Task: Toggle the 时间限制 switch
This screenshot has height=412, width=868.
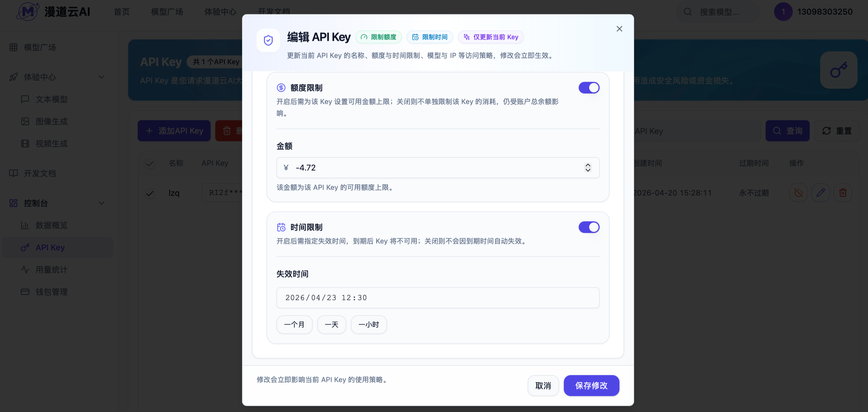Action: [589, 227]
